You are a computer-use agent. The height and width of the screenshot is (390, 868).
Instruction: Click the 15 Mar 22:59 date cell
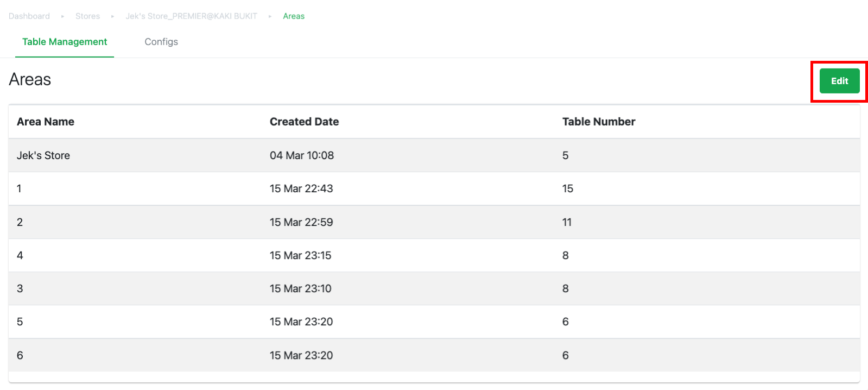click(301, 222)
